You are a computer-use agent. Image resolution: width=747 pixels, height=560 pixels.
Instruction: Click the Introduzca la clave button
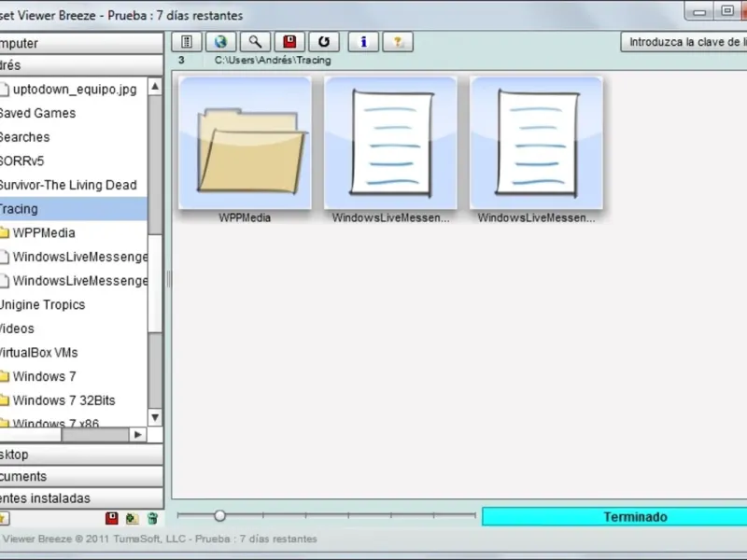[684, 42]
